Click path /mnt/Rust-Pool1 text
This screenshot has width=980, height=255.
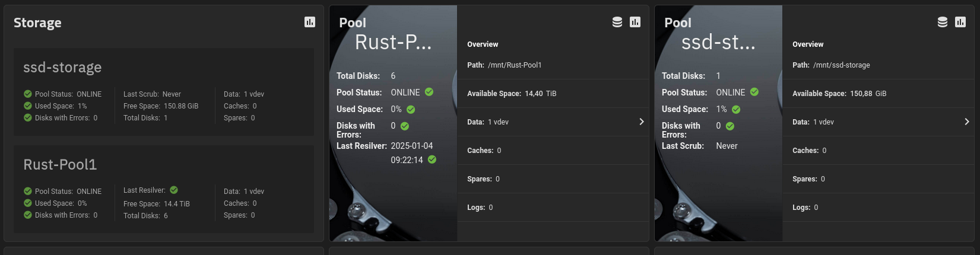[515, 65]
